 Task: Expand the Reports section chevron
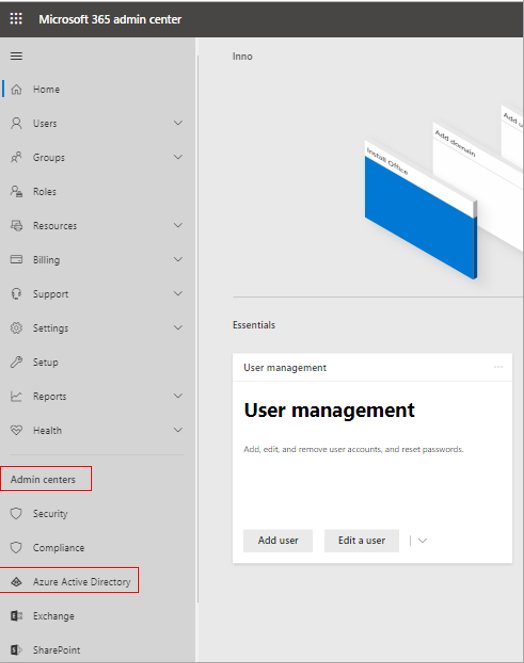[178, 396]
